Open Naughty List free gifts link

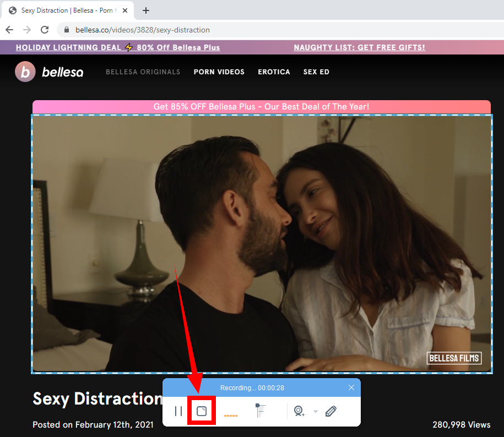pos(359,47)
